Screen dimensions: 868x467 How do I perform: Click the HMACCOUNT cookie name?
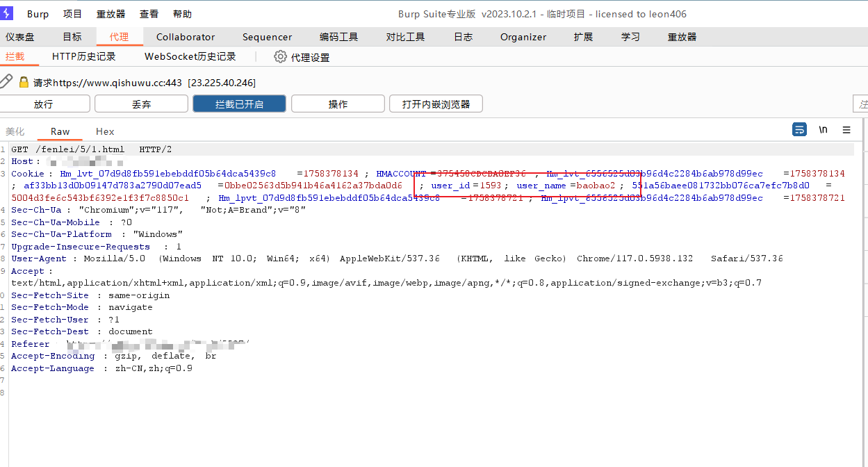coord(401,174)
